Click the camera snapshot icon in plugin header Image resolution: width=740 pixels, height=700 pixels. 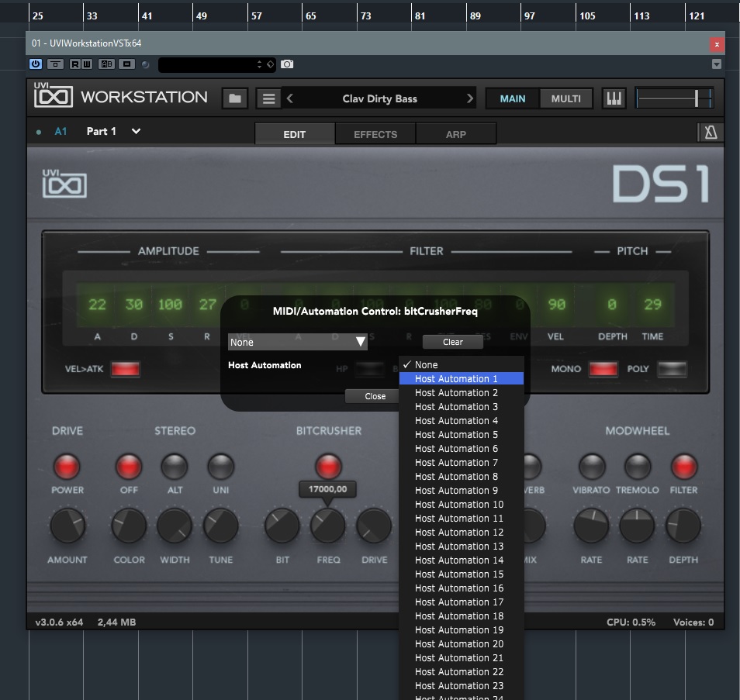tap(287, 64)
